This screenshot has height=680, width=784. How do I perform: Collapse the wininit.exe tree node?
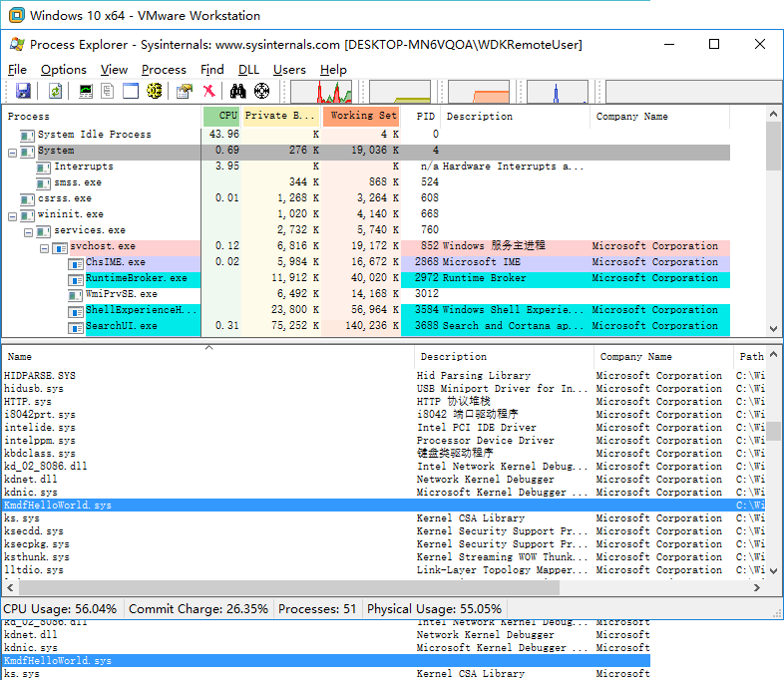[13, 216]
